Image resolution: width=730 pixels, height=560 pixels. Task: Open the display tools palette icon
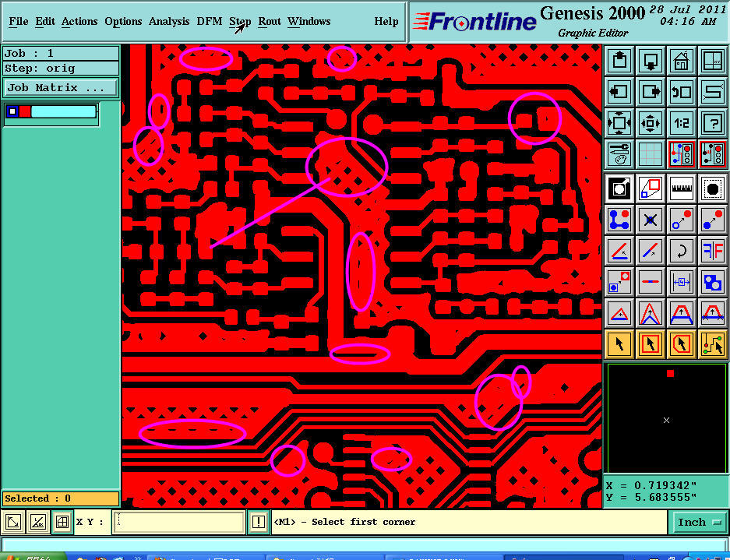pyautogui.click(x=619, y=154)
